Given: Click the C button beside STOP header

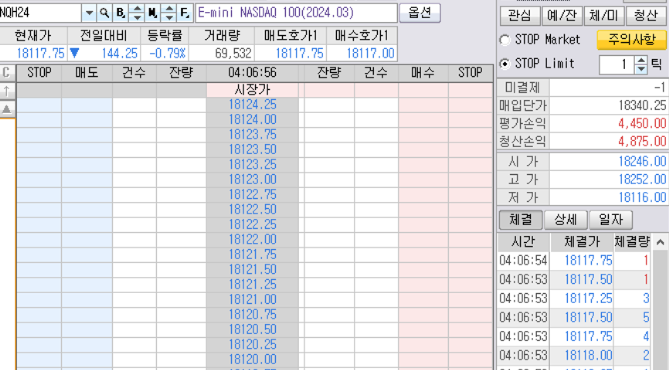Looking at the screenshot, I should coord(6,73).
